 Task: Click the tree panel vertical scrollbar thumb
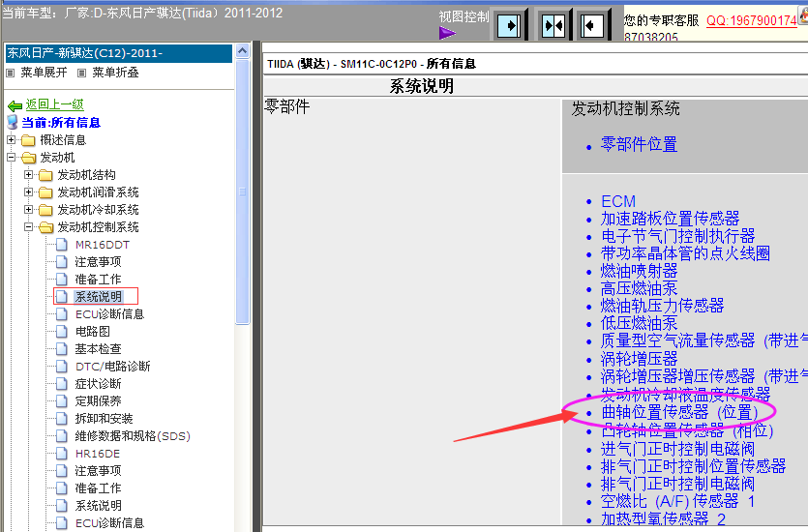(x=242, y=192)
